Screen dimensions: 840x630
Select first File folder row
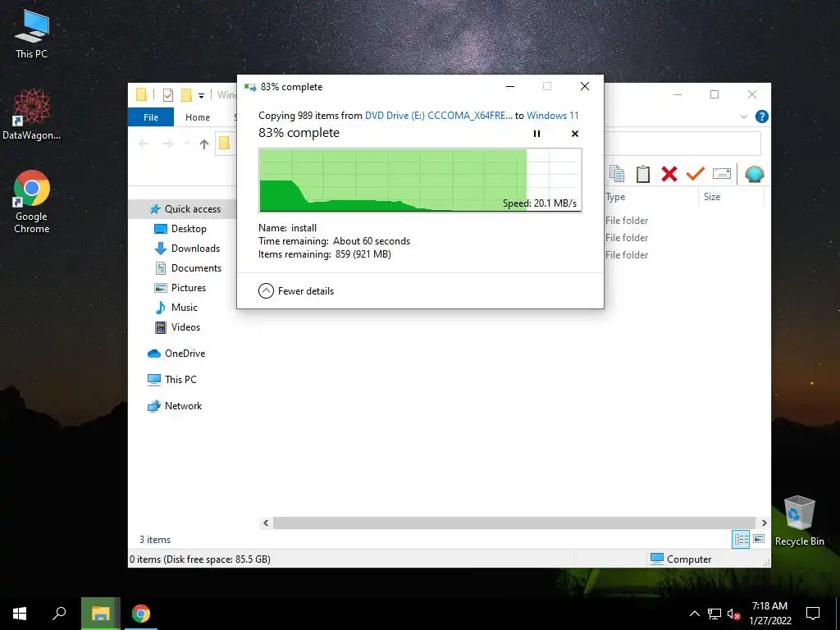pyautogui.click(x=627, y=221)
